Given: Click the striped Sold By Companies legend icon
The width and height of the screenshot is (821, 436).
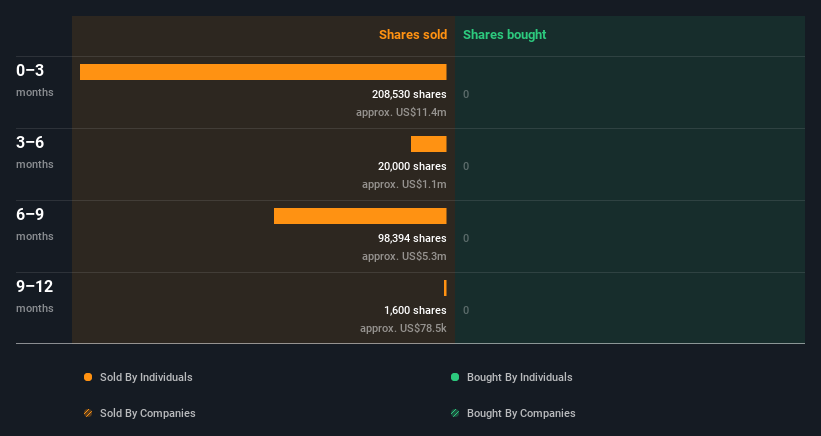Looking at the screenshot, I should [x=88, y=413].
